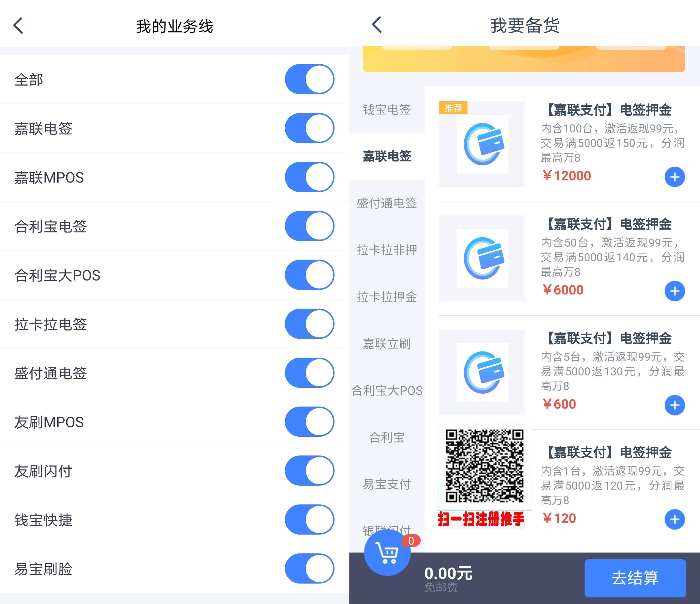Open the ¥6000 product title
This screenshot has height=604, width=700.
coord(609,224)
